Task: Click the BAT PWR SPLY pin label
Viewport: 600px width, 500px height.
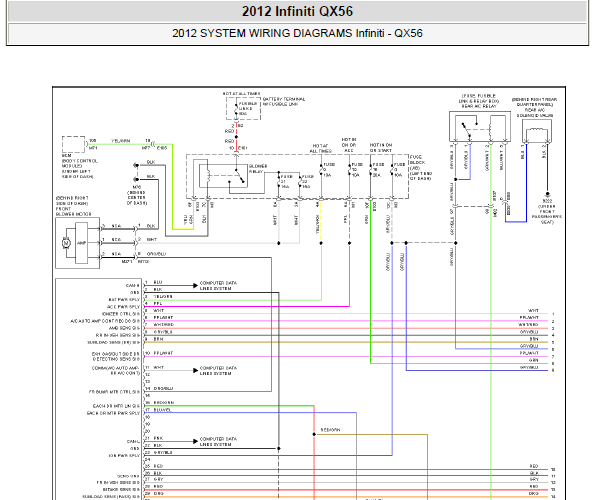Action: point(124,300)
